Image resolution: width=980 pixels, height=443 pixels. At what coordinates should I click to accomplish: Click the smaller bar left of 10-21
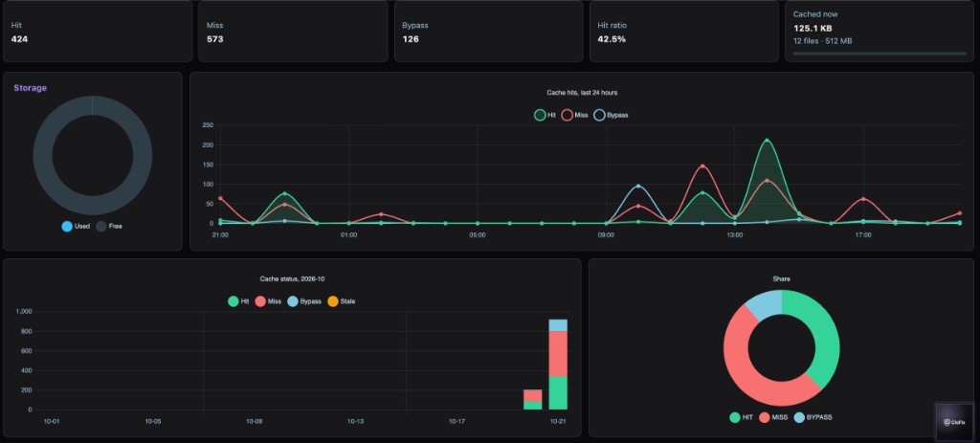coord(532,399)
